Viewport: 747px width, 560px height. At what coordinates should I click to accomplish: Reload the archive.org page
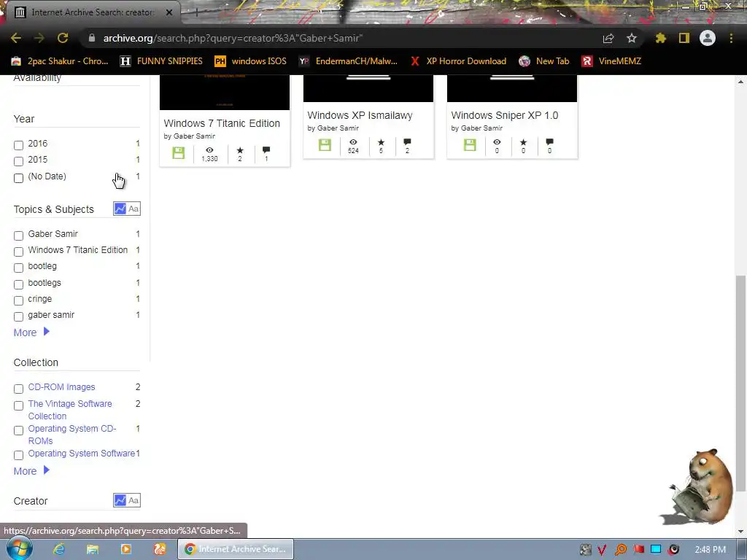pyautogui.click(x=63, y=38)
